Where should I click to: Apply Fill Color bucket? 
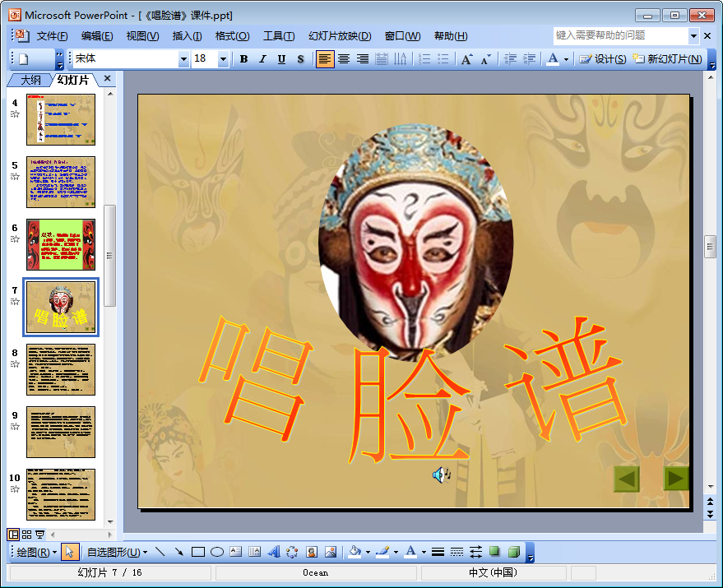(355, 552)
